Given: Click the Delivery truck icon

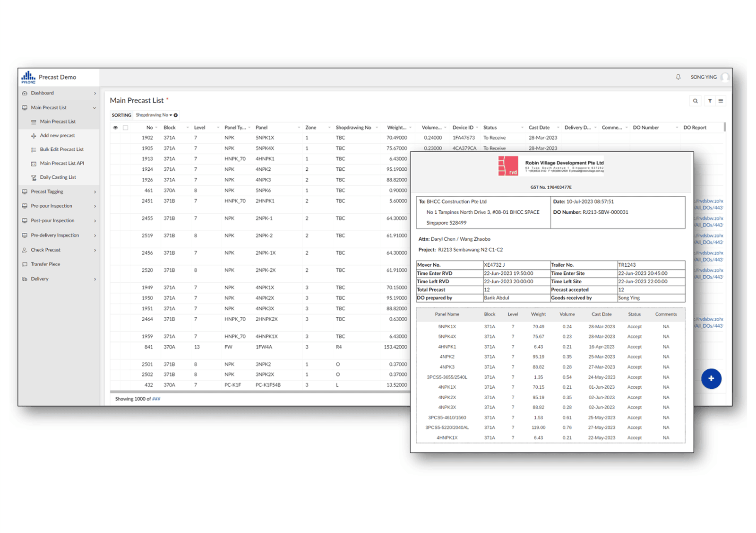Looking at the screenshot, I should point(25,279).
